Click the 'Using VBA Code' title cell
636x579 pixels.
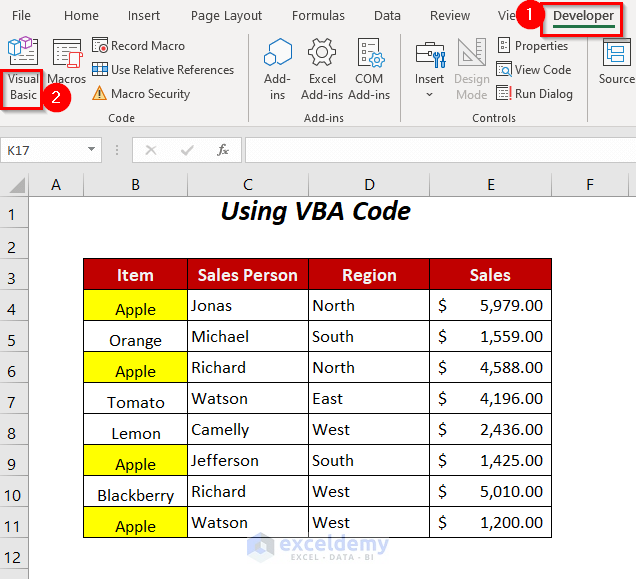click(x=316, y=212)
